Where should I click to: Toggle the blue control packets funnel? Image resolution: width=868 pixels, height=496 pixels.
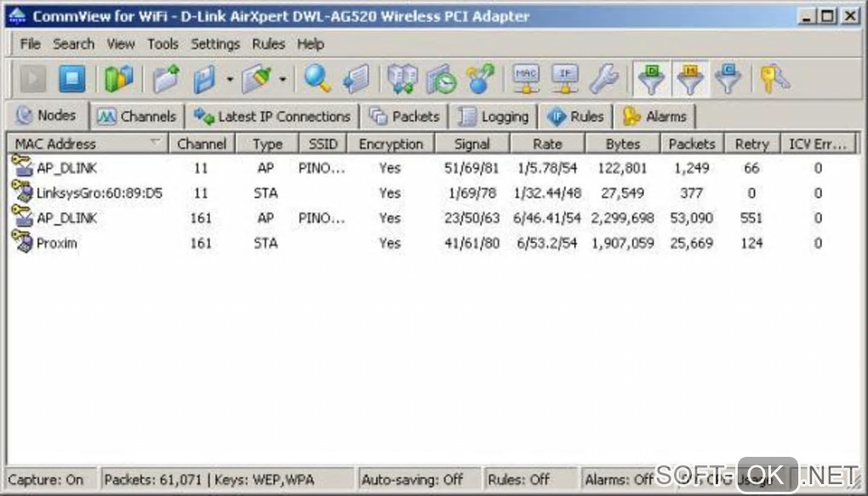[728, 79]
